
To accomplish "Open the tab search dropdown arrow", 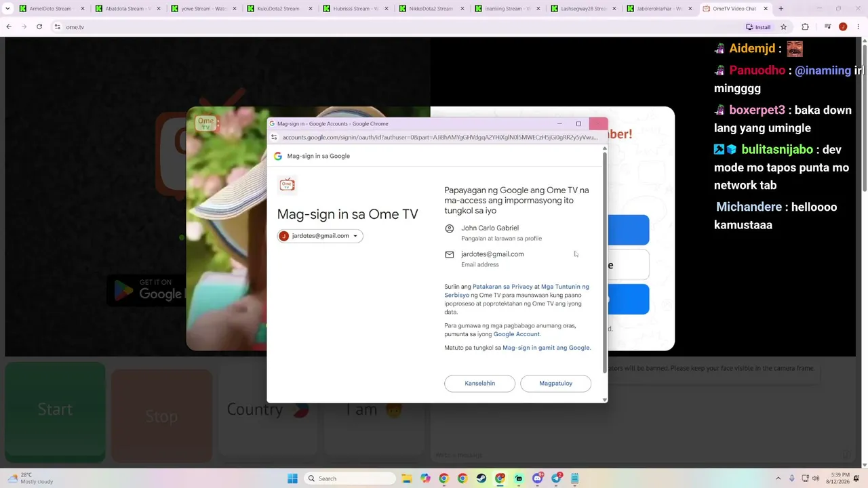I will (7, 9).
